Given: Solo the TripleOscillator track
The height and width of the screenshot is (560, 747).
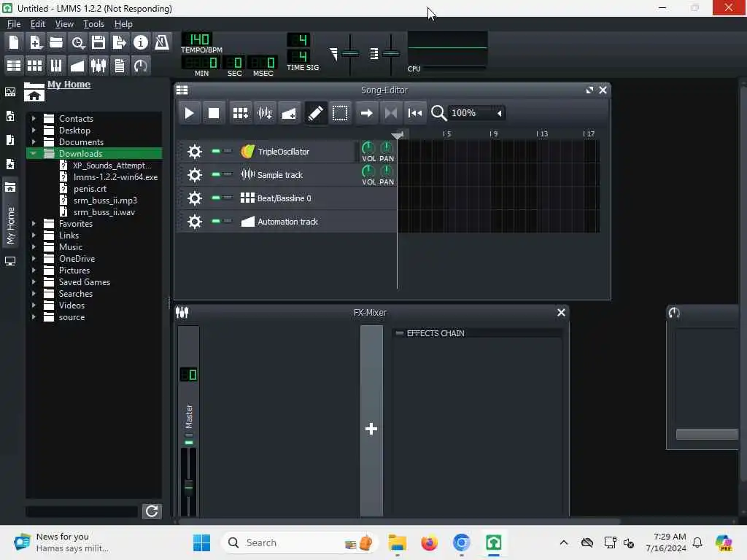Looking at the screenshot, I should point(228,151).
